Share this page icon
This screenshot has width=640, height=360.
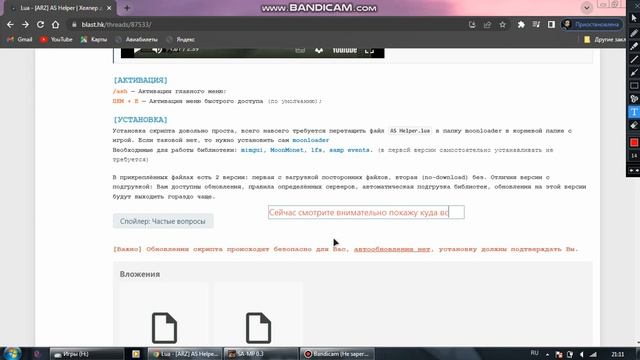point(487,24)
